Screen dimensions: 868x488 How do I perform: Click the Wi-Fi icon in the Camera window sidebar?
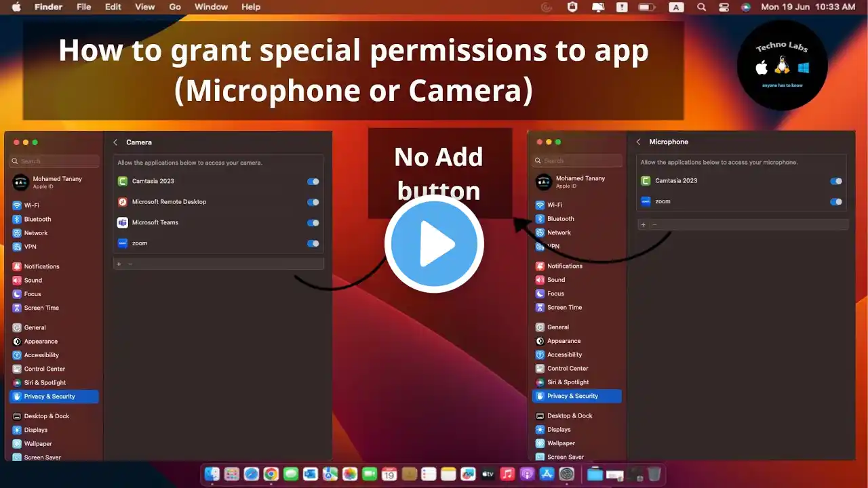pyautogui.click(x=17, y=205)
